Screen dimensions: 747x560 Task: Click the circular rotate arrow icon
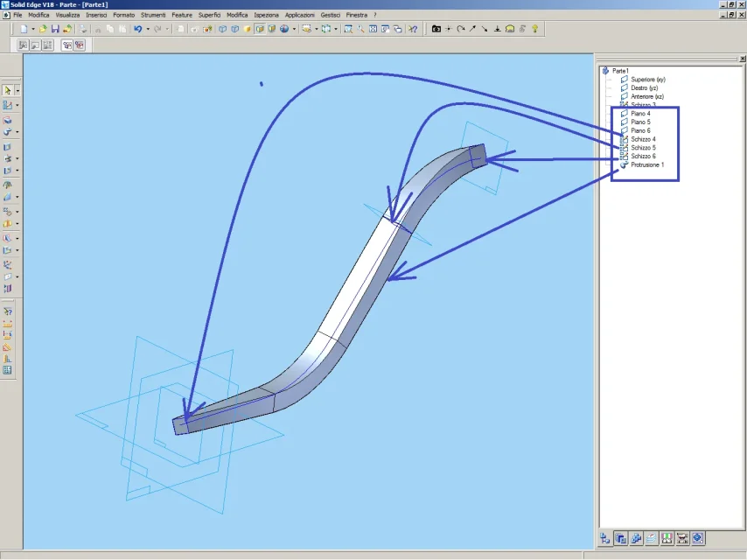point(461,29)
